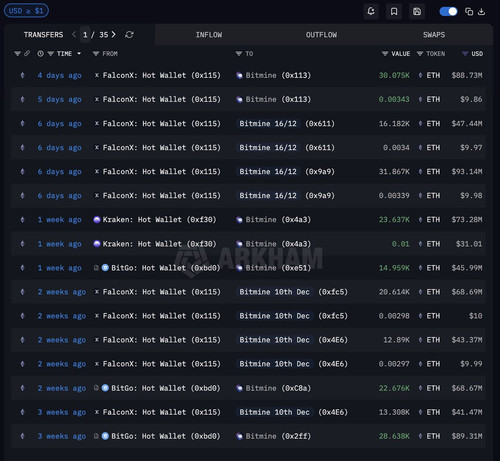The width and height of the screenshot is (500, 461).
Task: Click the save floppy disk icon
Action: click(417, 12)
